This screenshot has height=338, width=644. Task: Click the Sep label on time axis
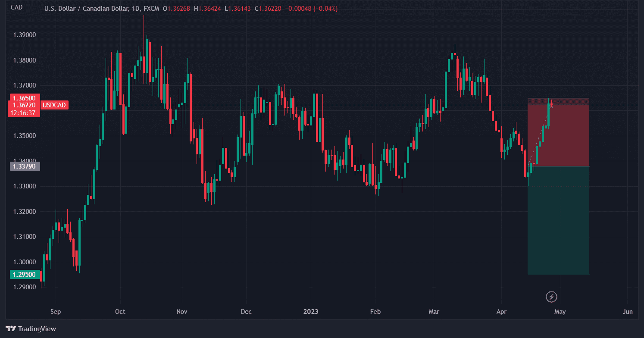56,312
